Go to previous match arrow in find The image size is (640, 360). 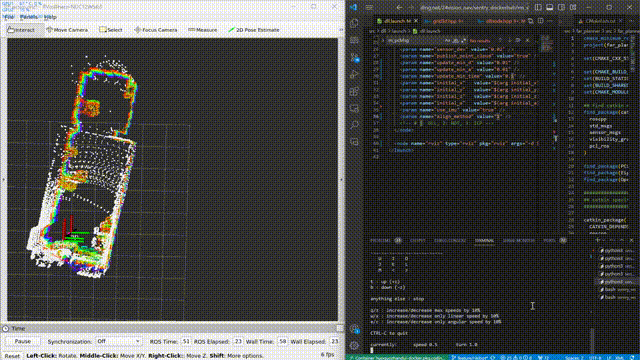pos(500,40)
